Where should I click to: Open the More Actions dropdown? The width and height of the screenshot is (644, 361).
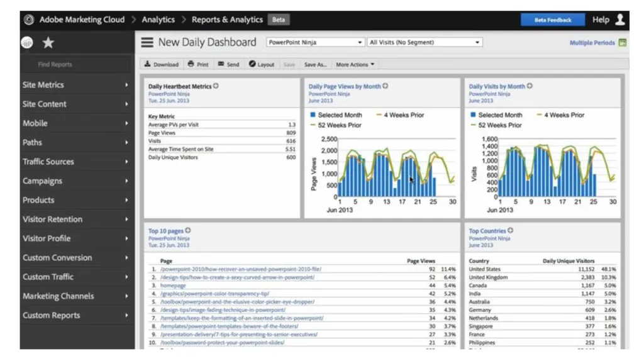pos(355,65)
